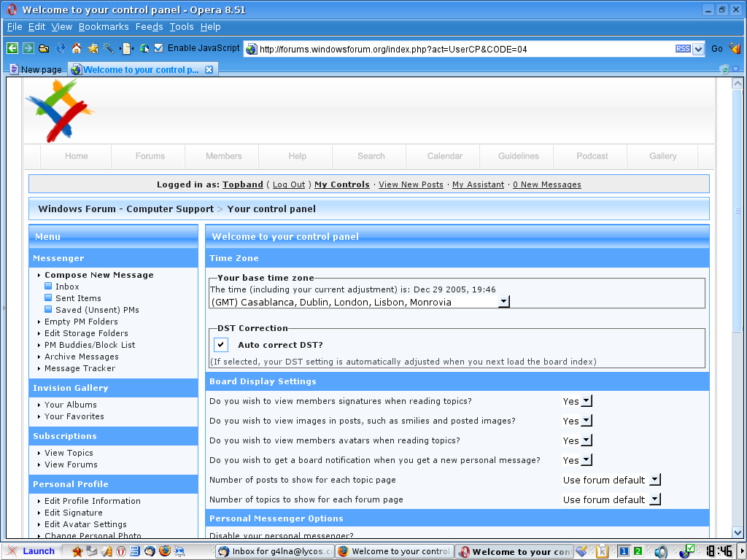The image size is (747, 560).
Task: Click the RSS feed badge in address bar
Action: (683, 49)
